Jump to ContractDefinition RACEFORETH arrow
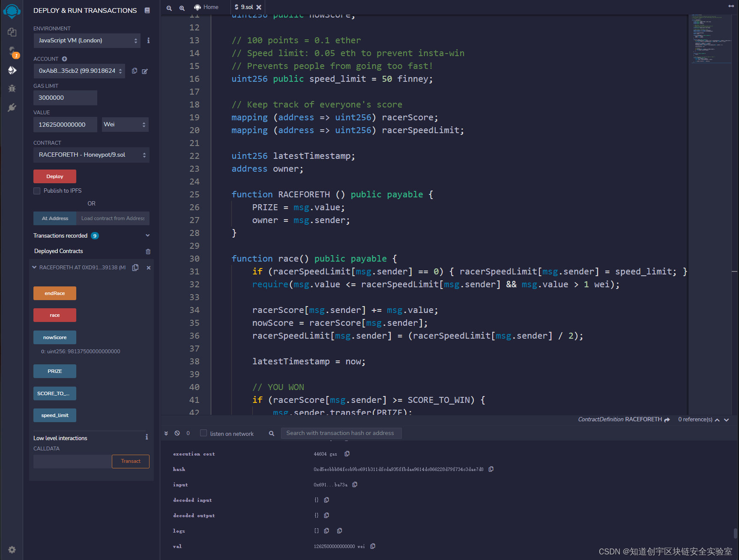This screenshot has height=560, width=739. click(x=667, y=420)
